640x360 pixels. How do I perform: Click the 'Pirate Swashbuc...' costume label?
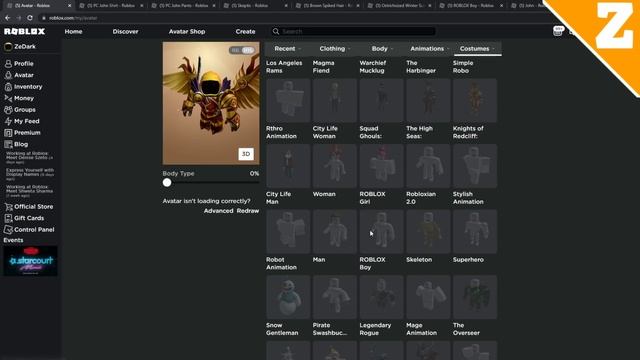tap(330, 329)
